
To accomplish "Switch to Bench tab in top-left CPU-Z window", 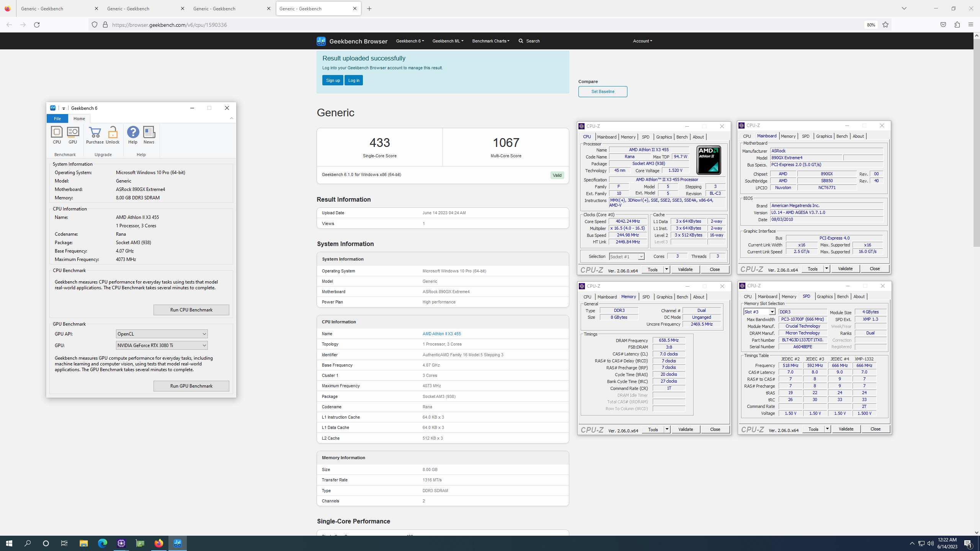I will 682,137.
